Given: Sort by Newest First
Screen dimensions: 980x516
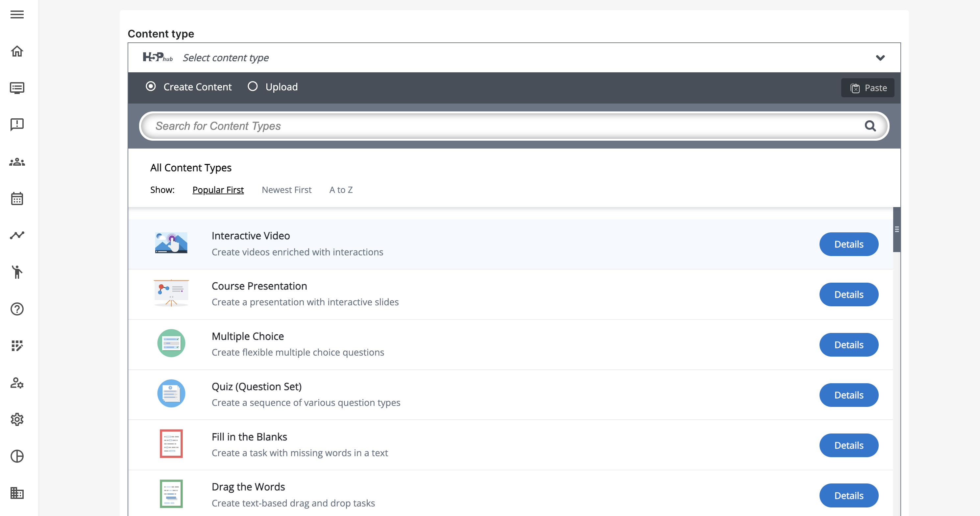Looking at the screenshot, I should point(286,190).
